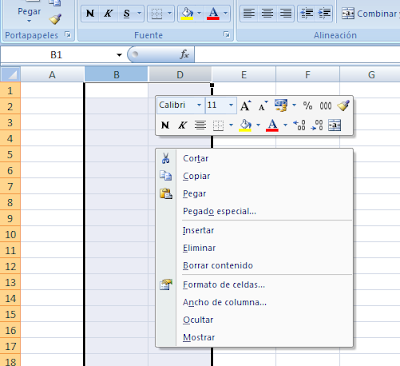Select column D header
Viewport: 400px width, 366px height.
click(x=180, y=74)
